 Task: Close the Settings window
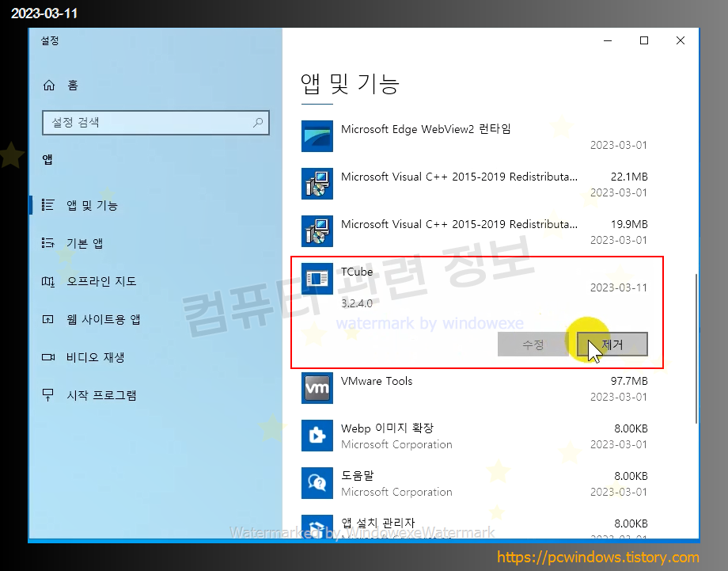pos(681,41)
